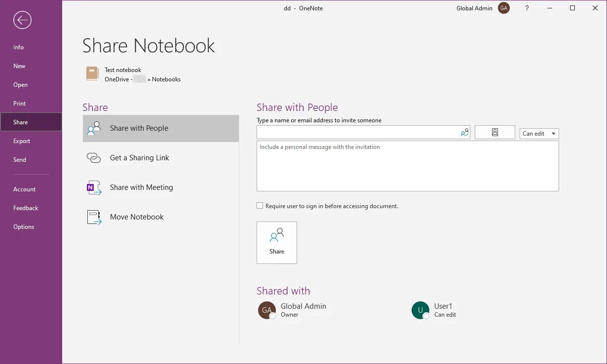Image resolution: width=607 pixels, height=364 pixels.
Task: Select the Share with People option
Action: point(161,128)
